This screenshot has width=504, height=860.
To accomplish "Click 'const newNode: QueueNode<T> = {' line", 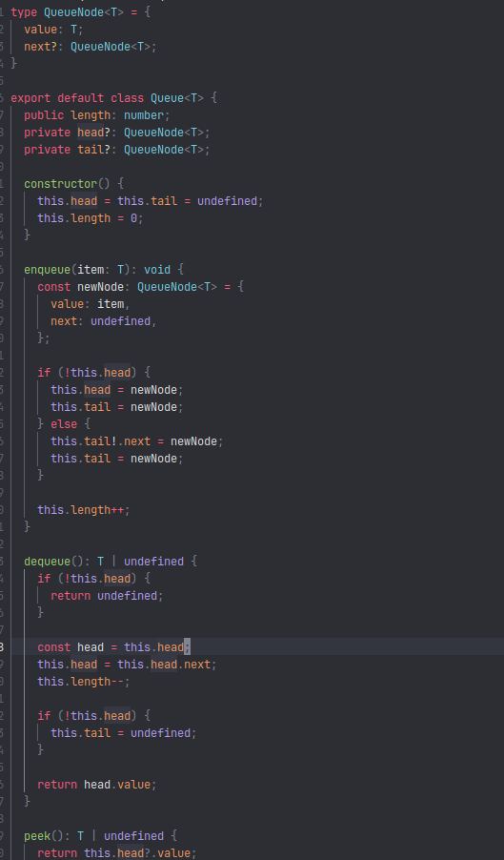I will point(140,287).
